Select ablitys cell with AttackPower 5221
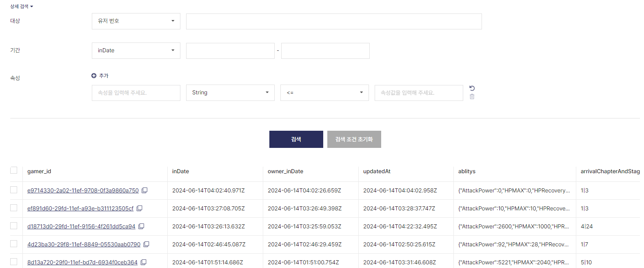Viewport: 644px width, 268px height. point(514,262)
